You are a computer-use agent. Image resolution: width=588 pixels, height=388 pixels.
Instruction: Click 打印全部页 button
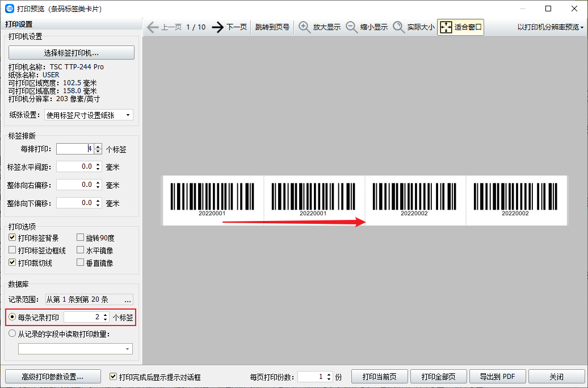tap(439, 377)
